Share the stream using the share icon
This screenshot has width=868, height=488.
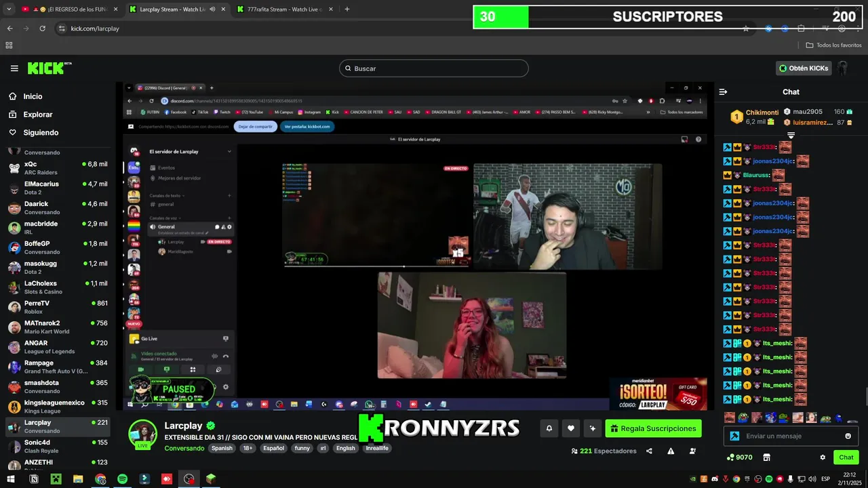point(649,451)
